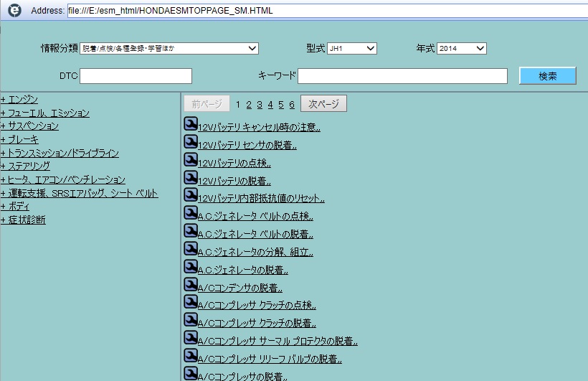The width and height of the screenshot is (588, 381).
Task: Click wrench icon beside A/Cコンプレッサ クラッチの脱着
Action: coord(191,320)
